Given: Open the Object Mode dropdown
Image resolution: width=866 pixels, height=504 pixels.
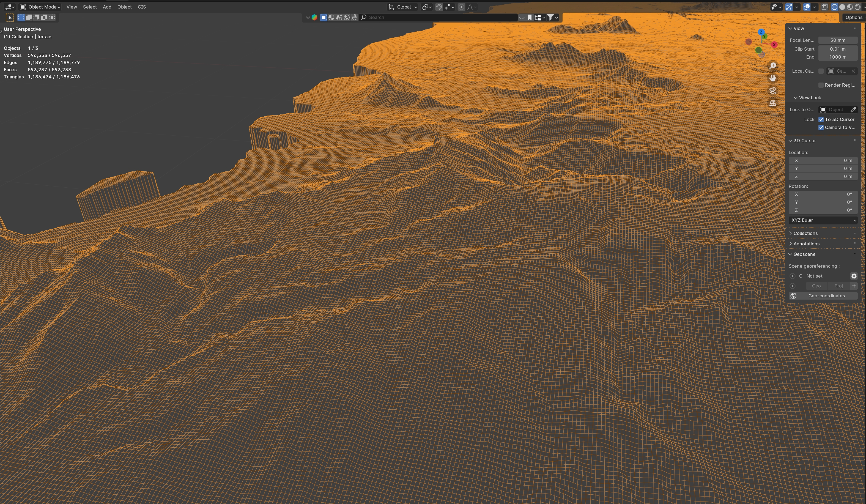Looking at the screenshot, I should (x=40, y=7).
